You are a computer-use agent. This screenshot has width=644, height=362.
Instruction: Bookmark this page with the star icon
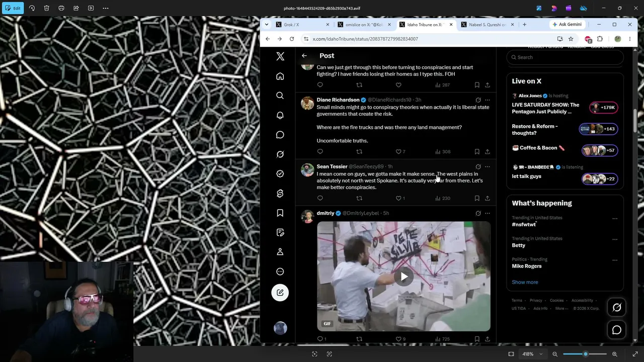(x=571, y=39)
